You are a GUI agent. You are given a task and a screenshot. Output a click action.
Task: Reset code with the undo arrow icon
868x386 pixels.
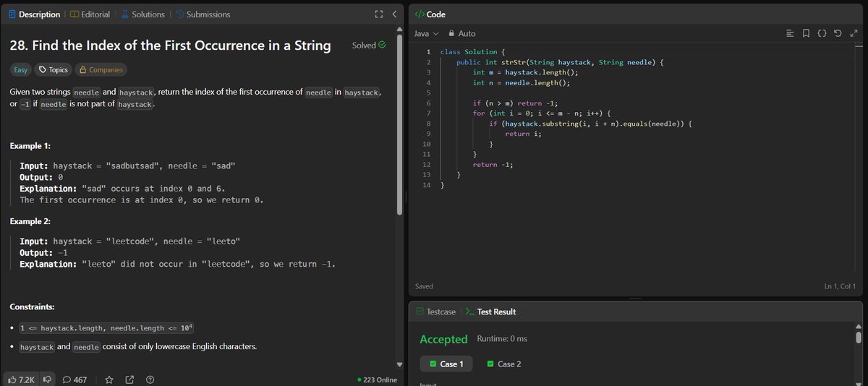(838, 34)
